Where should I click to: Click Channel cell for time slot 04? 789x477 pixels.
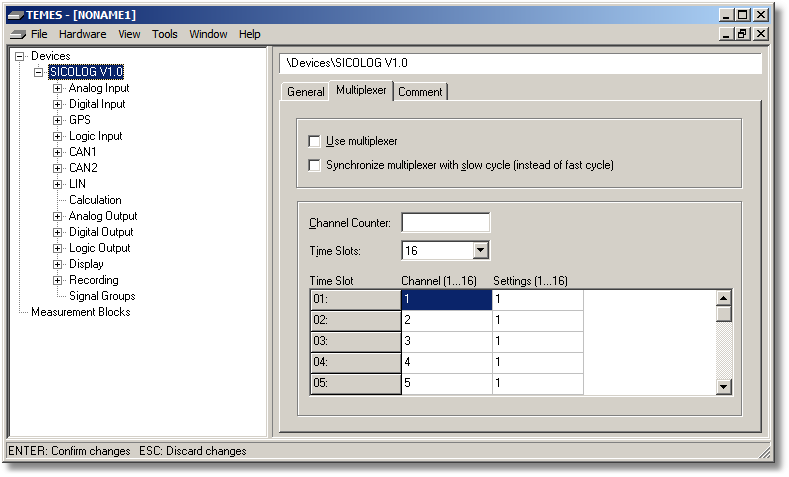point(446,362)
